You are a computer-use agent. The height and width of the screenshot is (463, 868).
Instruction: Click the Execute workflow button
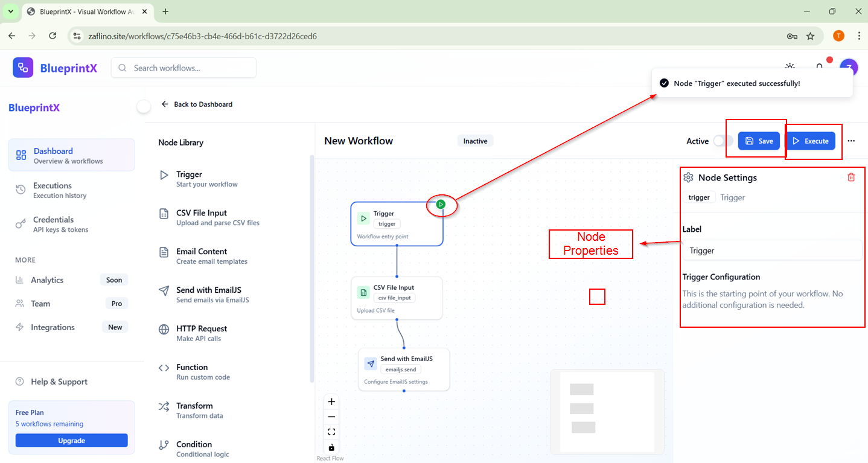(x=810, y=141)
